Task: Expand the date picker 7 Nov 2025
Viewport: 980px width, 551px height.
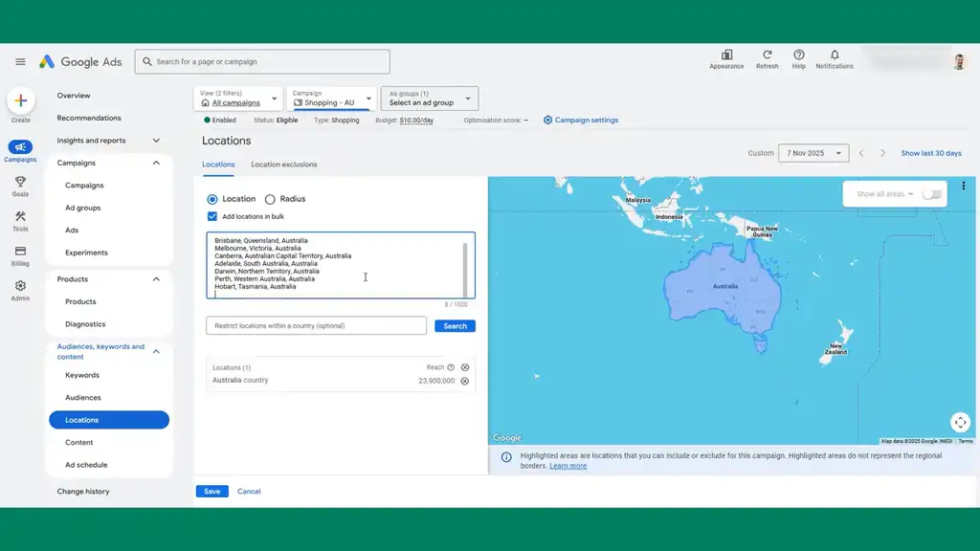Action: point(813,153)
